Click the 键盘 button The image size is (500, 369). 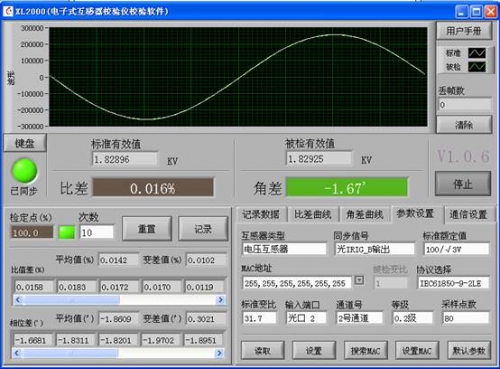pyautogui.click(x=25, y=143)
